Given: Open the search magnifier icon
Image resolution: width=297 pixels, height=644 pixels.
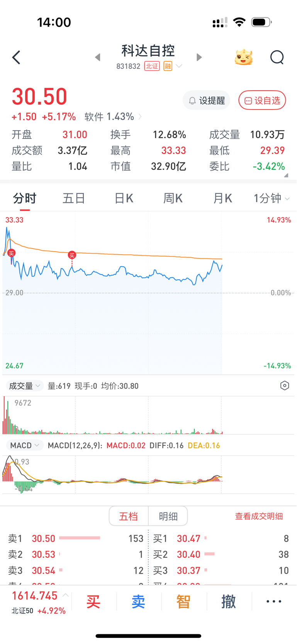Looking at the screenshot, I should pyautogui.click(x=277, y=58).
